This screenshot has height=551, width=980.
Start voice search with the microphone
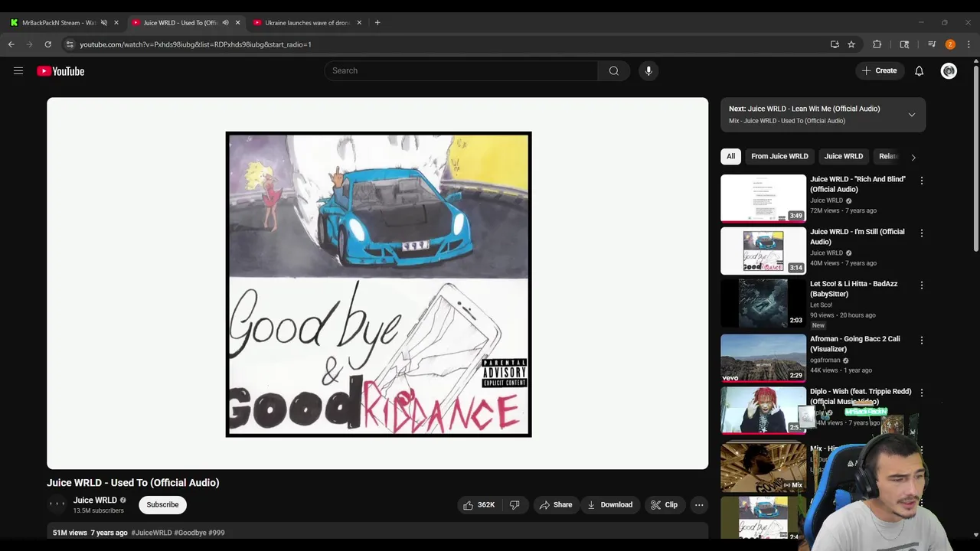[x=648, y=70]
